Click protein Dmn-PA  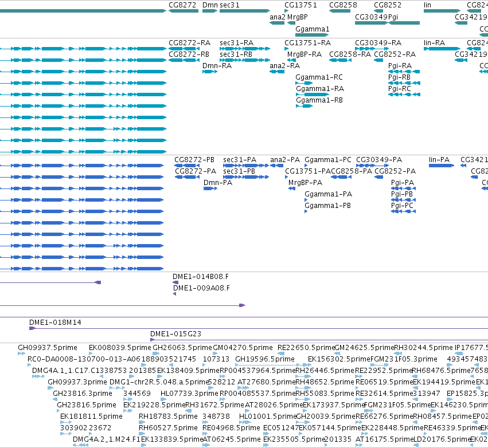[x=218, y=183]
